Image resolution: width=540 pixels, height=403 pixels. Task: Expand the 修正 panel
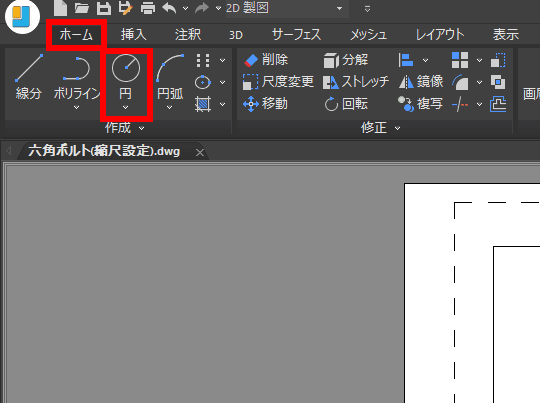point(381,128)
